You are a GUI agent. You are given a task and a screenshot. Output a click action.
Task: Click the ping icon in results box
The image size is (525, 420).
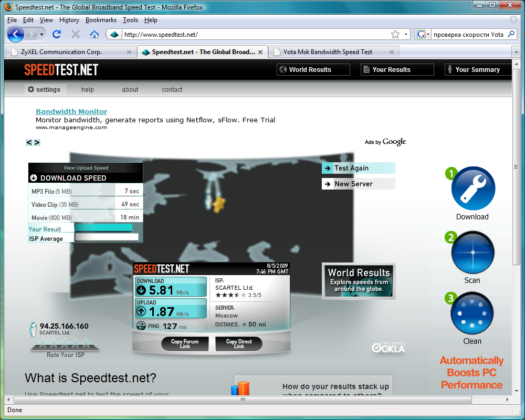click(141, 325)
